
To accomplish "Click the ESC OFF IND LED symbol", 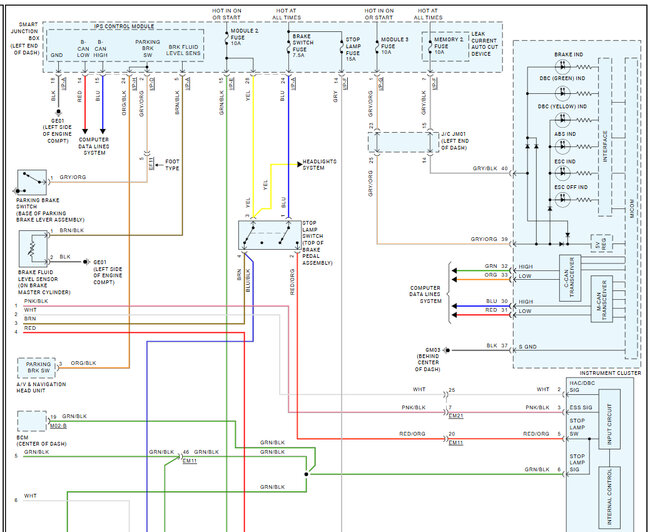I will (562, 200).
